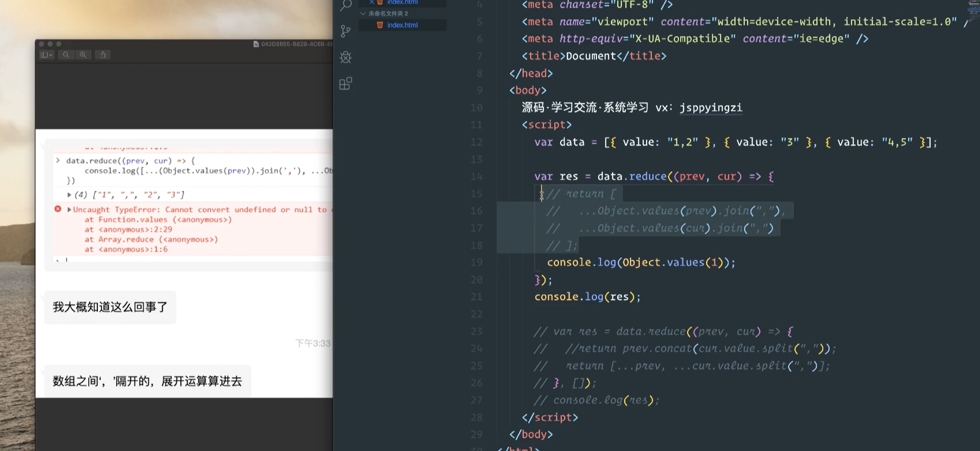The width and height of the screenshot is (980, 451).
Task: Click the Preview window file title
Action: point(296,44)
